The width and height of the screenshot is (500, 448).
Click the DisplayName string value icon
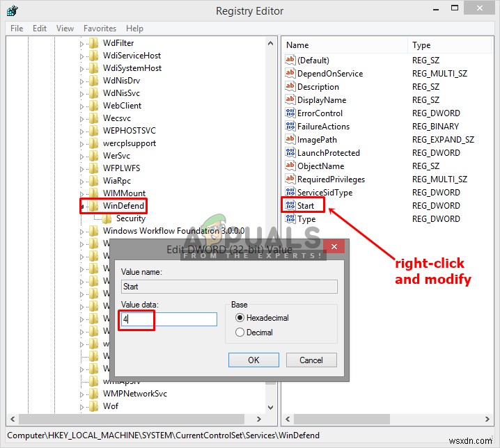coord(290,99)
